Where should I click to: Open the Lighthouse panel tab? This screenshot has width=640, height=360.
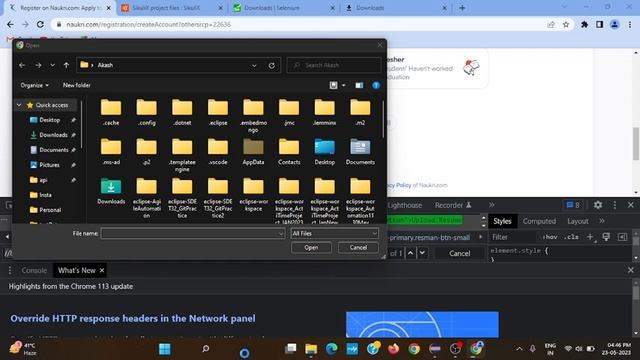pos(404,205)
